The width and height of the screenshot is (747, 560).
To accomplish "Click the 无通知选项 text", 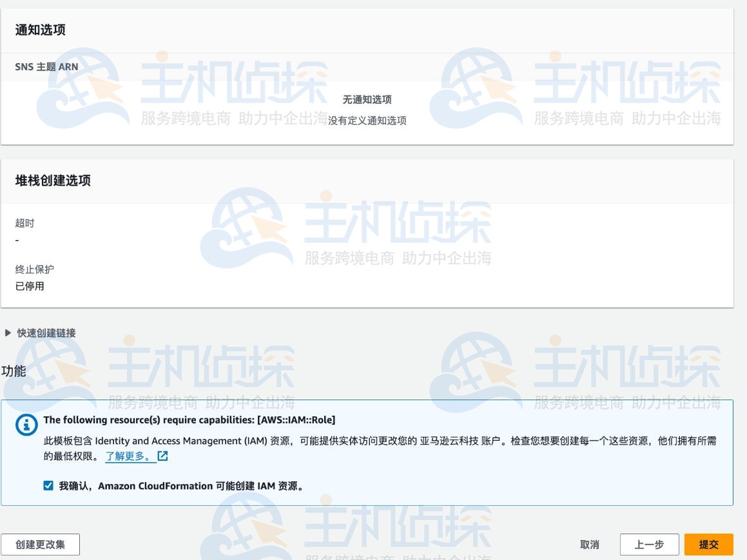I will (x=367, y=99).
